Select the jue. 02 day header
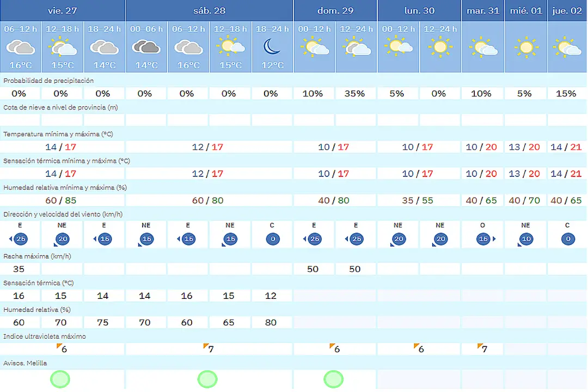 coord(567,10)
